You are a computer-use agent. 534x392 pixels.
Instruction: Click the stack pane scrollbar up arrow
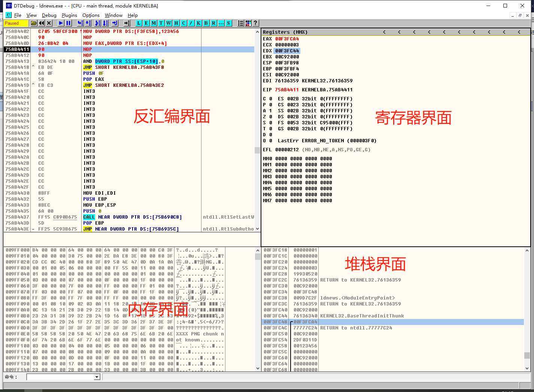[x=527, y=250]
